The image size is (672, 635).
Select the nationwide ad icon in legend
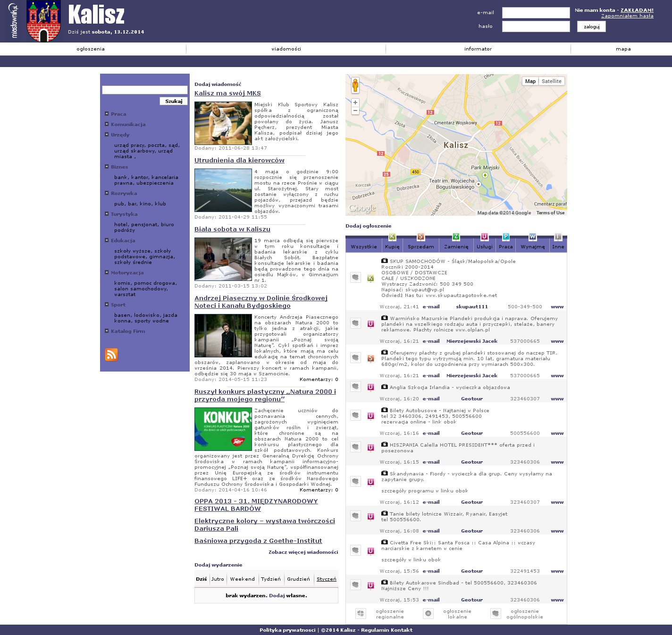click(496, 613)
